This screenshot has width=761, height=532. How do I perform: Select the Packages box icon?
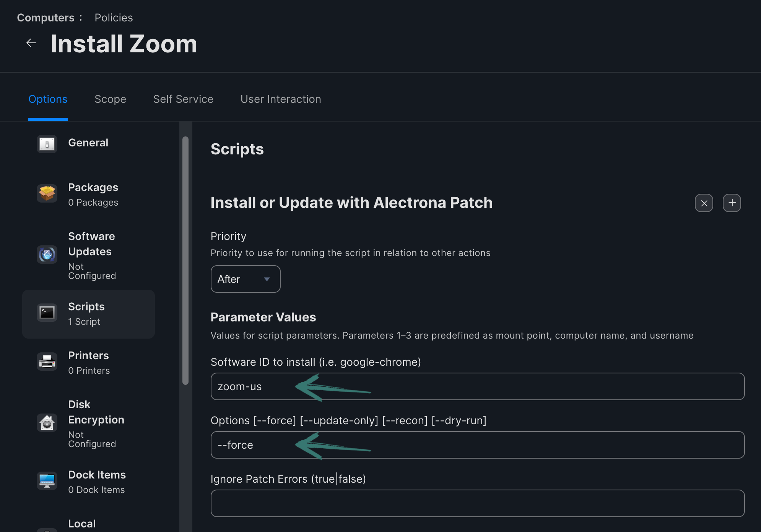[x=47, y=193]
